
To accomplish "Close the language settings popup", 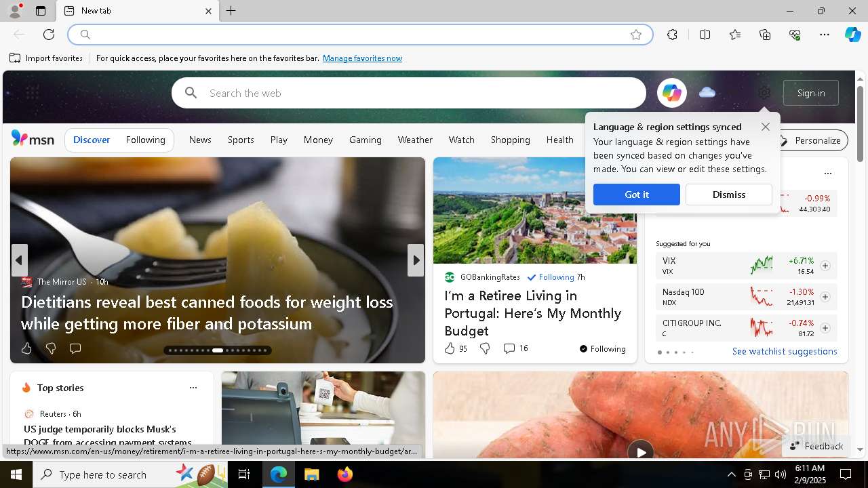I will coord(765,127).
